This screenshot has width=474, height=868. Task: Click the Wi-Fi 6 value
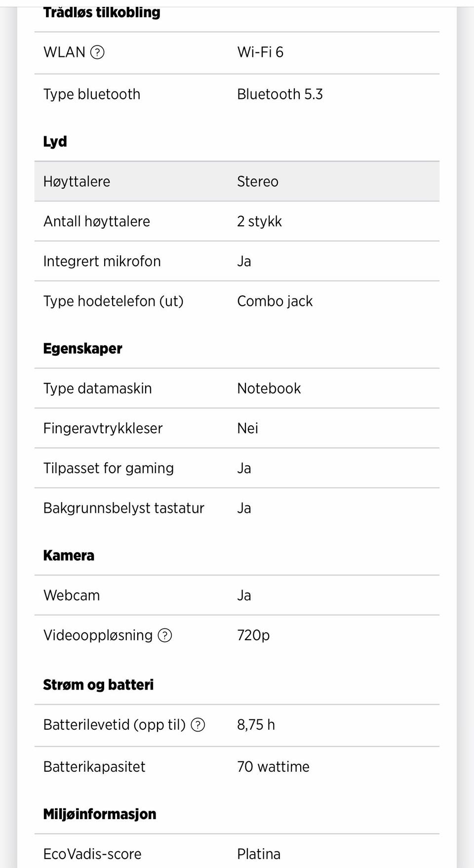pos(260,52)
